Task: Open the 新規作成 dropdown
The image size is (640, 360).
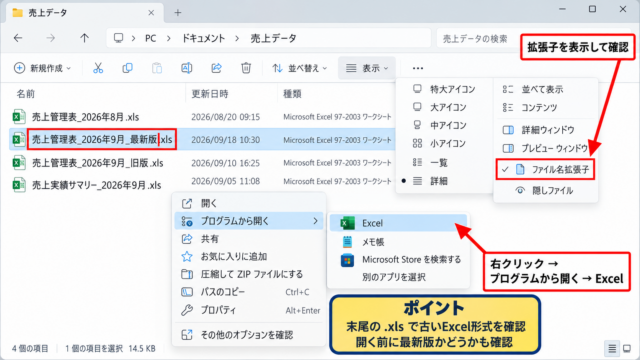Action: click(42, 68)
